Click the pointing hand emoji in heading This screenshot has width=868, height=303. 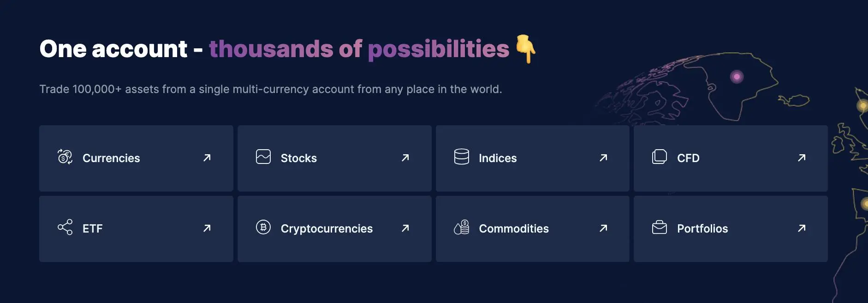[526, 48]
